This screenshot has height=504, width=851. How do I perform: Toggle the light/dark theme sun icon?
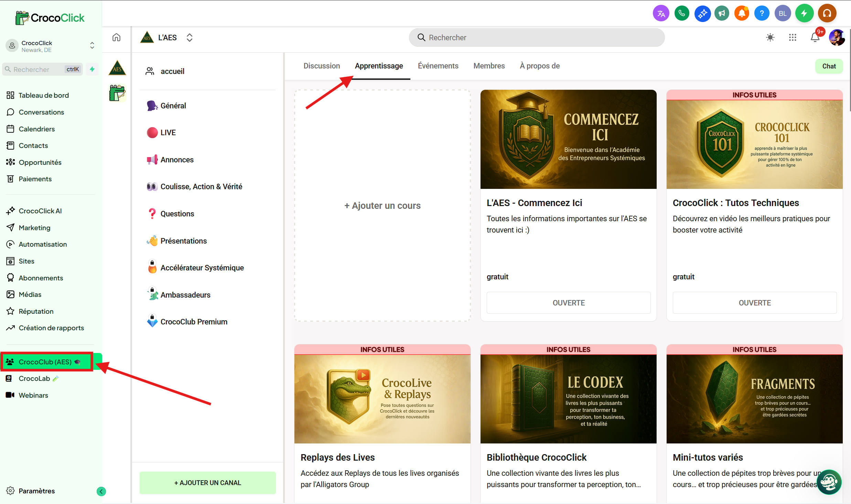coord(770,37)
